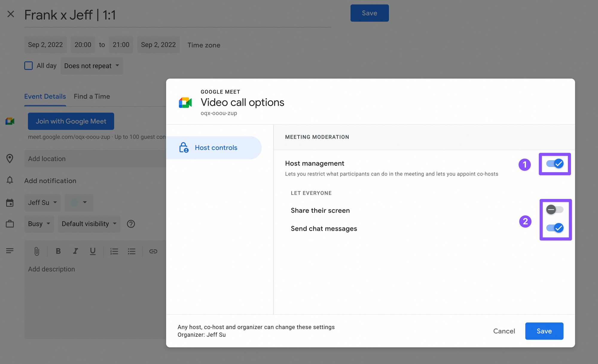Screen dimensions: 598x364
Task: Toggle bold formatting in description
Action: tap(58, 251)
